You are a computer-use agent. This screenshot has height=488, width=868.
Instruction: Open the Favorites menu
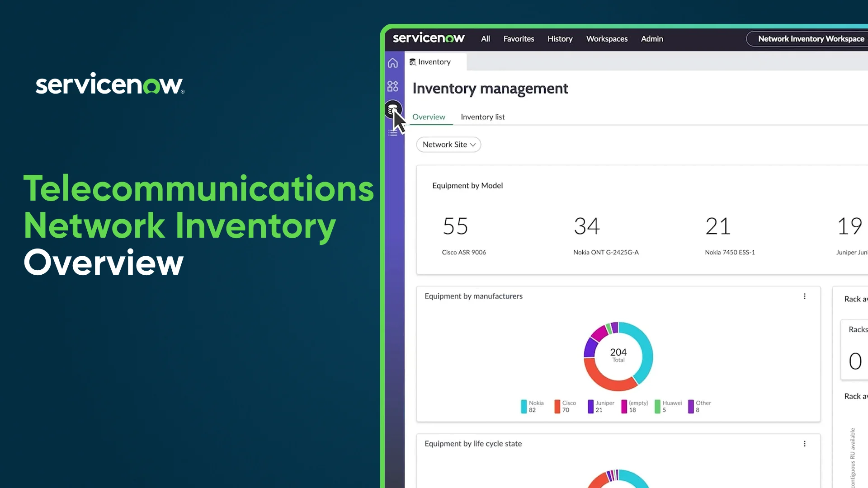(x=519, y=39)
